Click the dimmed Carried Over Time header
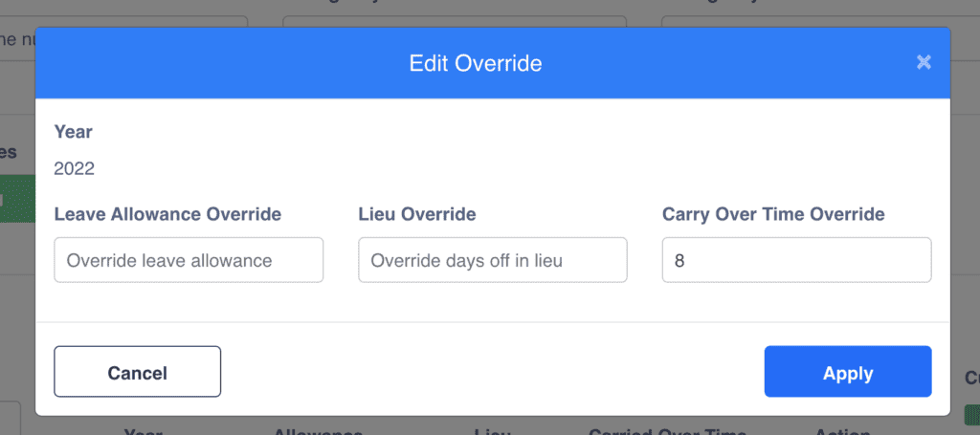 [666, 430]
